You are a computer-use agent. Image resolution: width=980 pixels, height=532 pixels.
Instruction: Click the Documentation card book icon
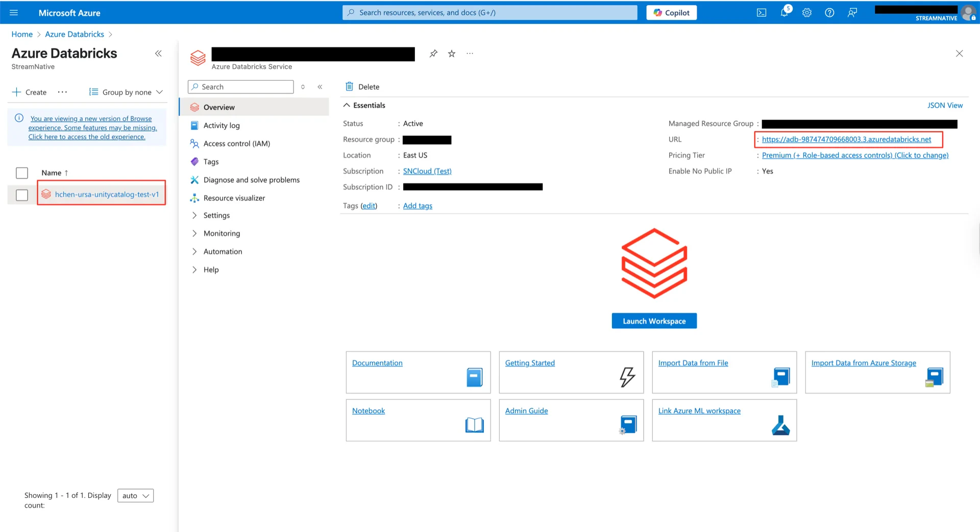tap(475, 377)
